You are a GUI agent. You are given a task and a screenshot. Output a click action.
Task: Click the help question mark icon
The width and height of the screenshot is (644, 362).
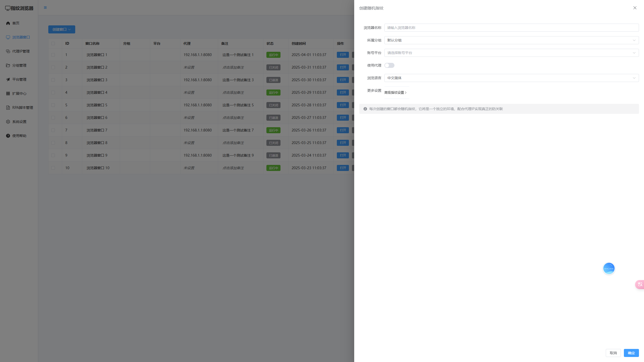point(8,136)
